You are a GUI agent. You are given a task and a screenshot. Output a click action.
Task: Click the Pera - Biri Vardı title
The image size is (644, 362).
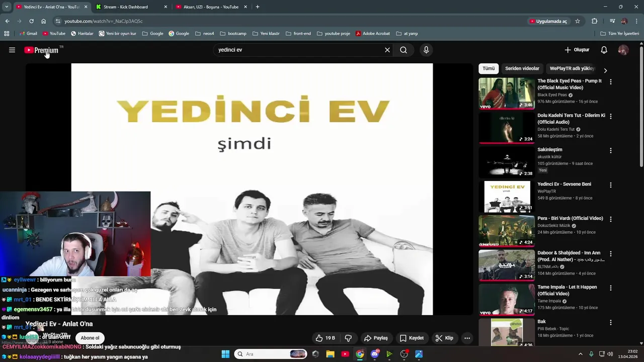pyautogui.click(x=570, y=218)
